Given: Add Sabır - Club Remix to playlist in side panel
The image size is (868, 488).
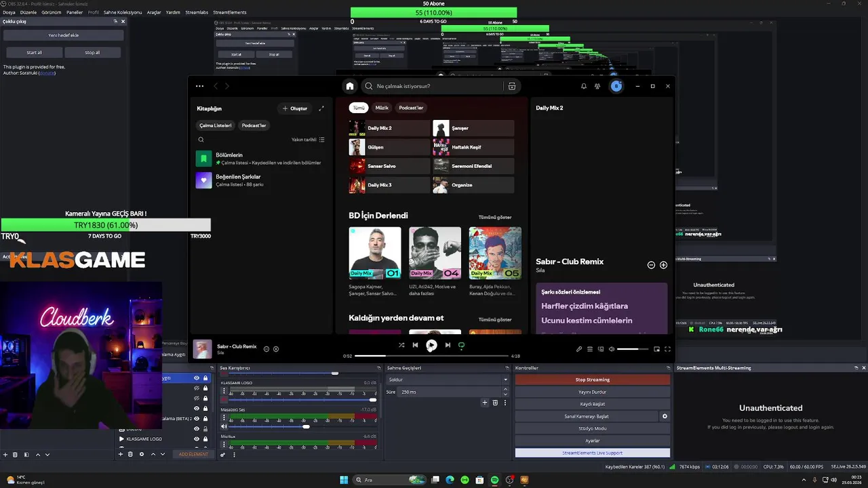Looking at the screenshot, I should point(663,265).
